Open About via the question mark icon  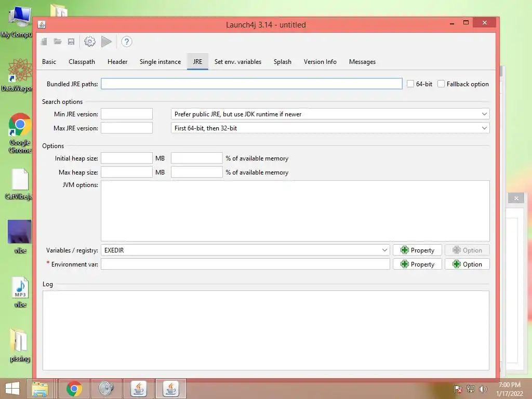click(127, 42)
